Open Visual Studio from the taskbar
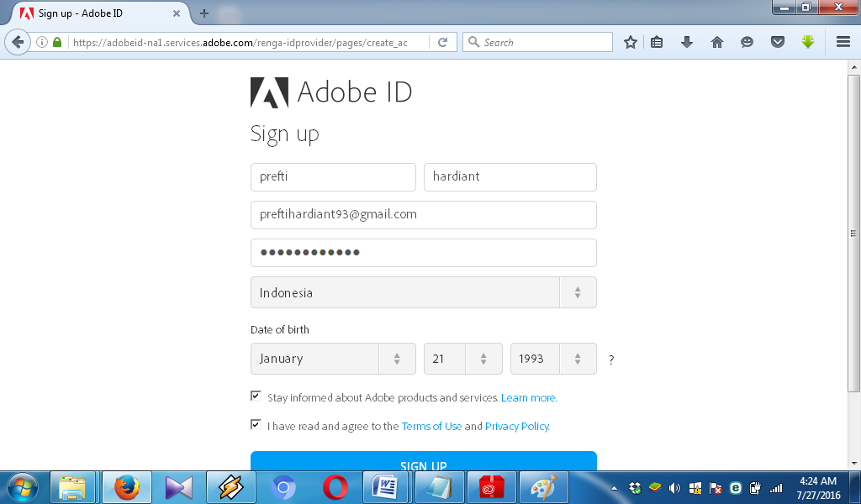 tap(179, 487)
